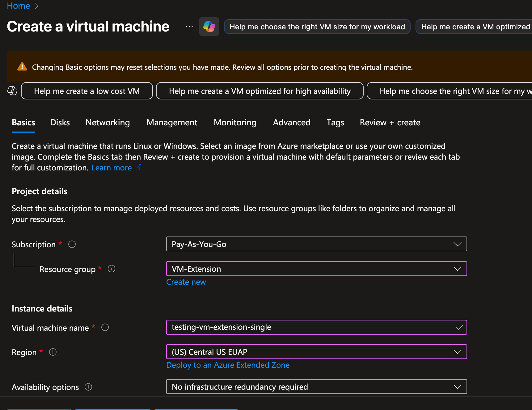Click the Copilot icon beside help suggestions

12,91
